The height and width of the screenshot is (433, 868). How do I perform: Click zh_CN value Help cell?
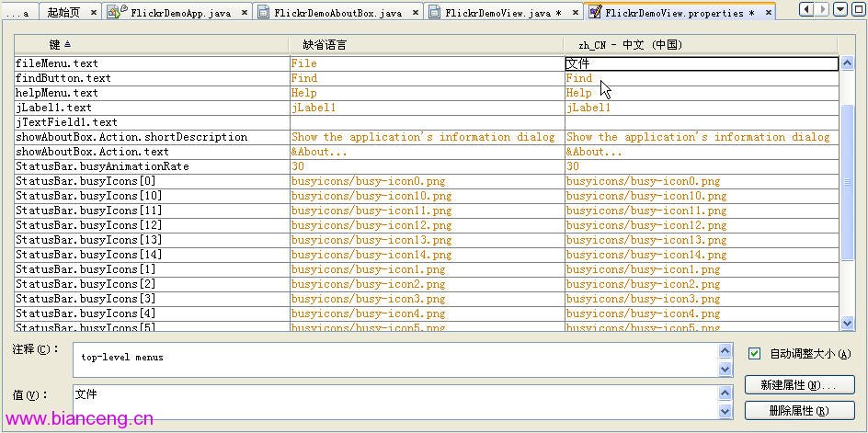(x=701, y=93)
